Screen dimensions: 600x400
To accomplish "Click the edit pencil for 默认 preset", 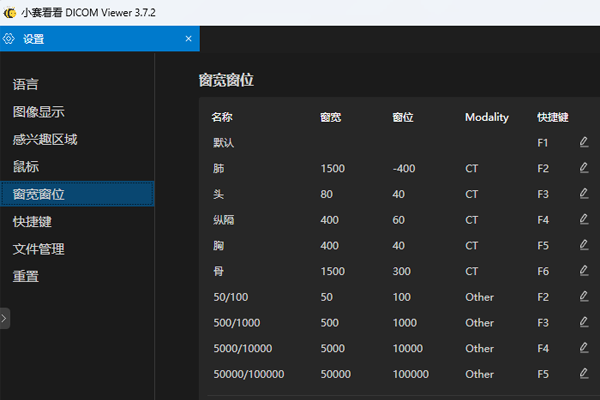I will (x=584, y=142).
